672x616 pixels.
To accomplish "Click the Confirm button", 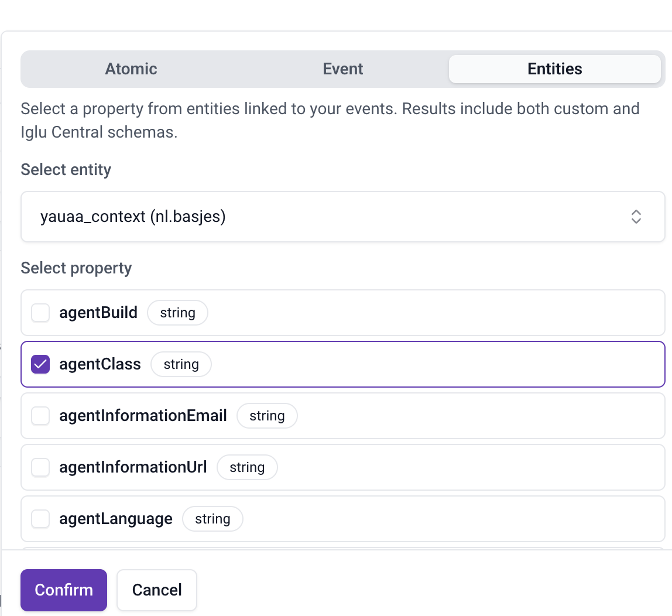I will (64, 590).
